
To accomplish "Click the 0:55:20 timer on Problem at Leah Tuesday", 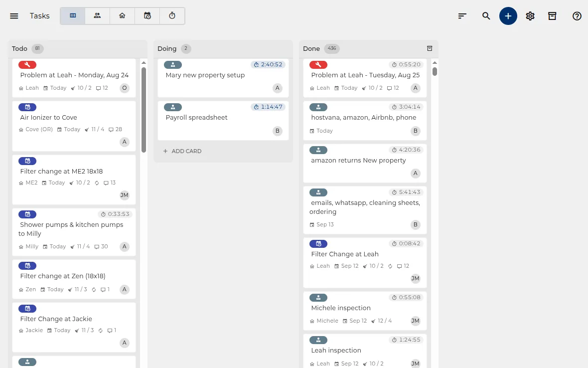I will tap(406, 64).
